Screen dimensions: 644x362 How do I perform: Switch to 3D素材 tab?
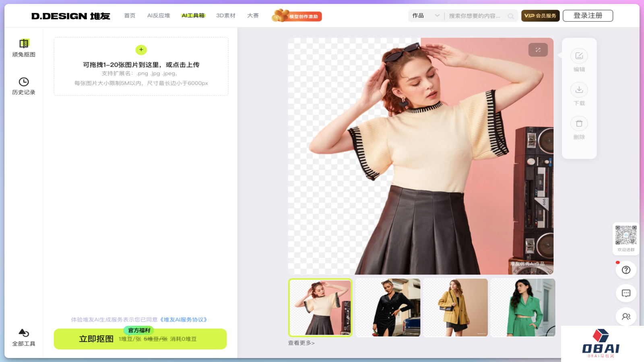coord(226,15)
